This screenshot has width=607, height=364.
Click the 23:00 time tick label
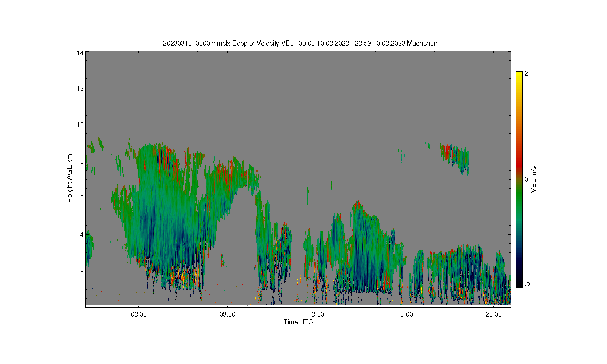click(493, 315)
